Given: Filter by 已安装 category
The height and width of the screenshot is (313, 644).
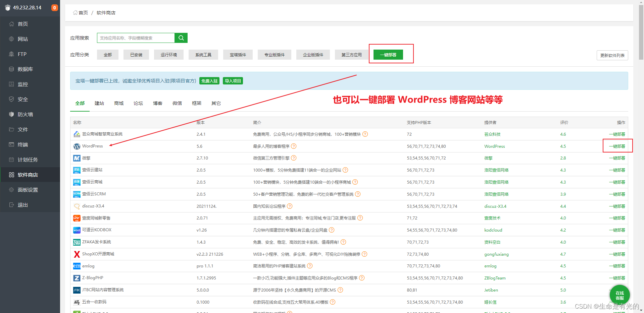Looking at the screenshot, I should pos(136,55).
